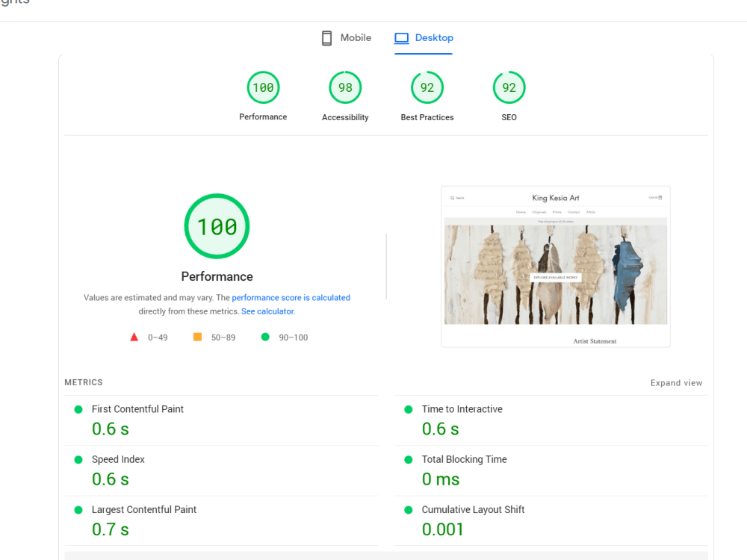Open the SEO score circle showing 92

pos(509,87)
